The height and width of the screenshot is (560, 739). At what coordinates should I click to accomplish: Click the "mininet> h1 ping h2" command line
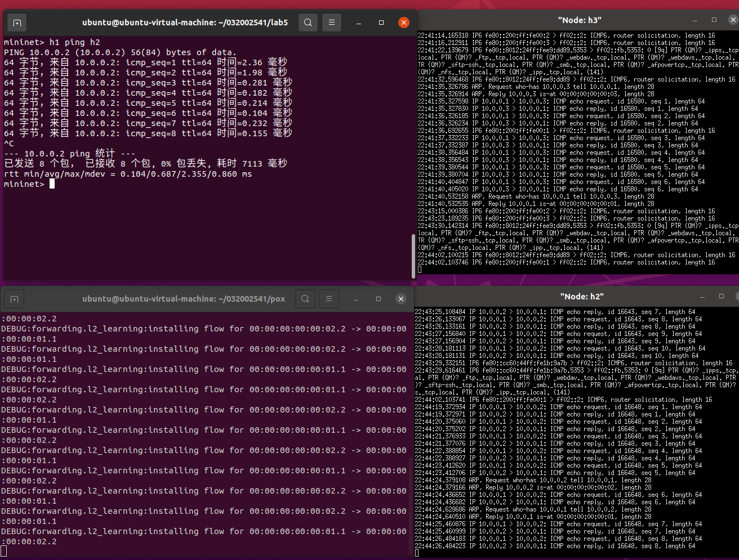52,42
